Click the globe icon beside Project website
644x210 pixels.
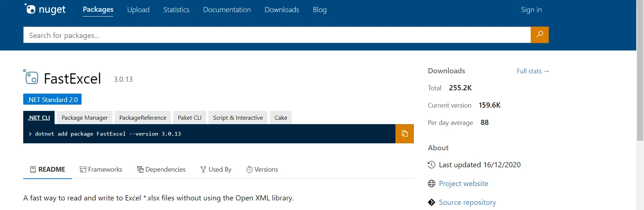pos(432,183)
